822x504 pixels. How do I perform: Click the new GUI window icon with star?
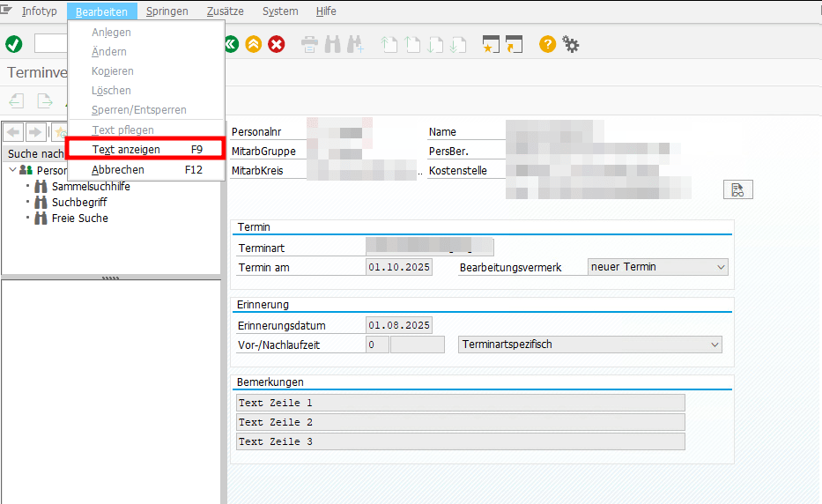point(491,44)
